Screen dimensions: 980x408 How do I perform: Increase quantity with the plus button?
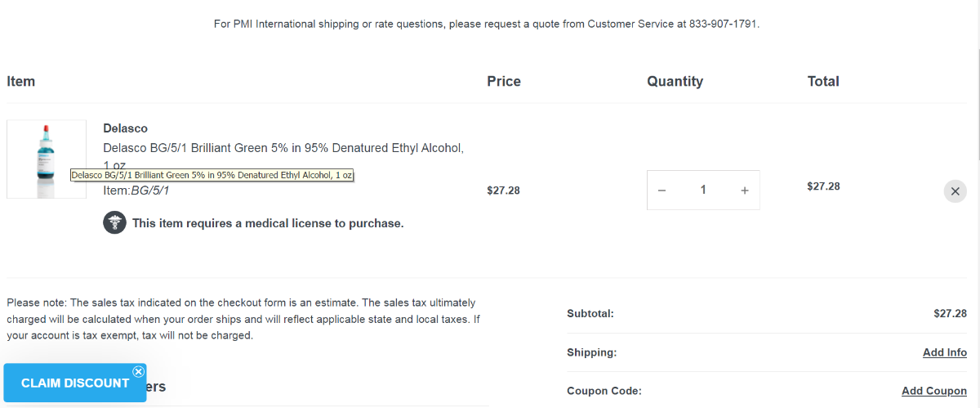click(x=744, y=191)
